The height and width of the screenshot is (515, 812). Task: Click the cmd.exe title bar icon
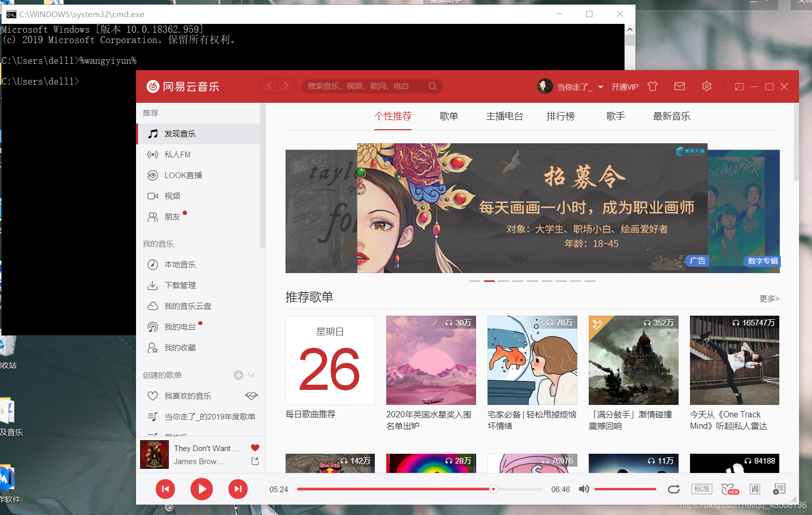(x=11, y=15)
